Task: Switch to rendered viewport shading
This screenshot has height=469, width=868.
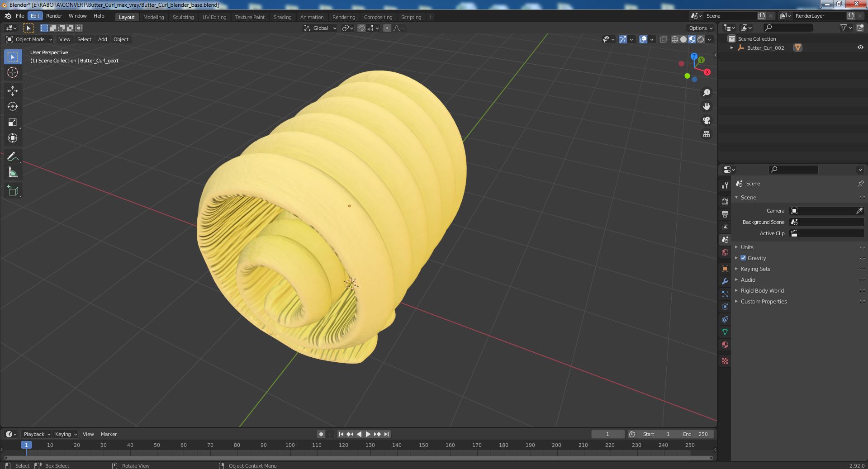Action: (701, 39)
